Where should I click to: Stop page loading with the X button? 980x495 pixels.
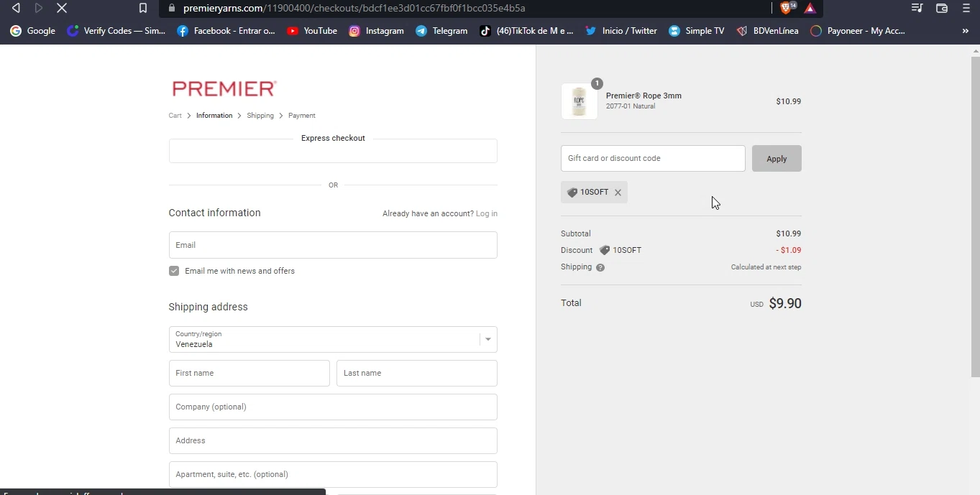click(62, 8)
